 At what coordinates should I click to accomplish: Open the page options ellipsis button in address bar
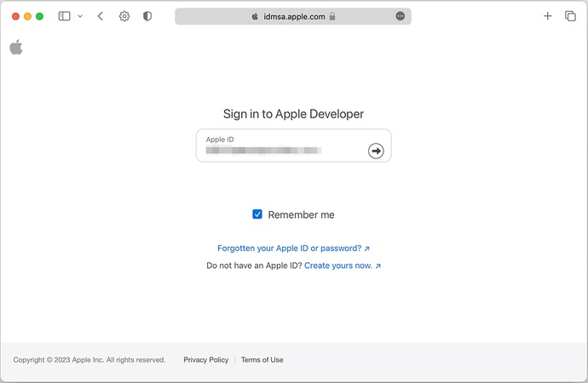(401, 16)
